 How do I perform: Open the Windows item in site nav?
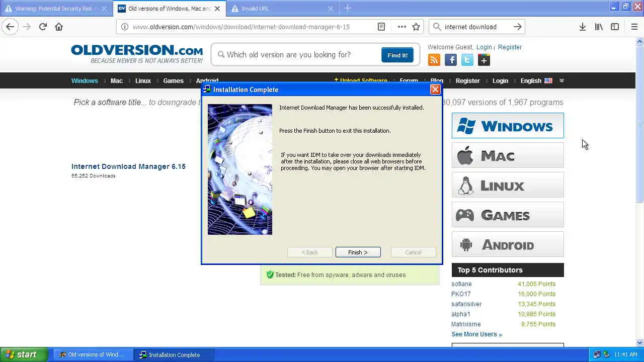coord(85,80)
